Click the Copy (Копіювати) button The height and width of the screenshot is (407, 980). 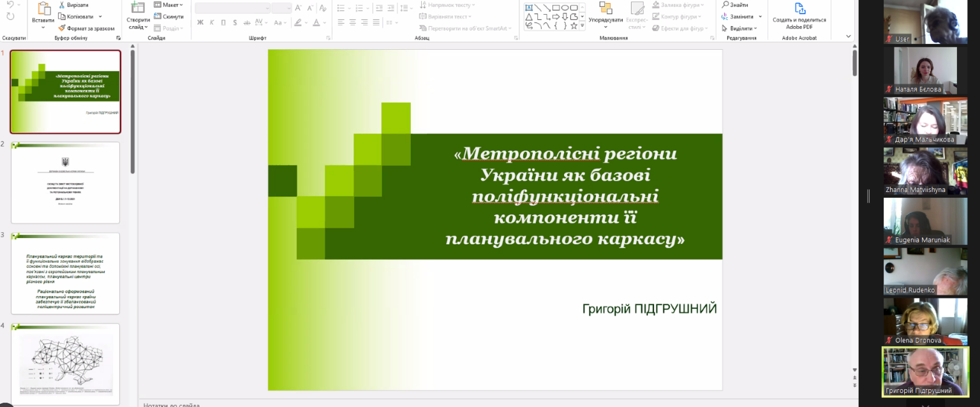[x=75, y=17]
